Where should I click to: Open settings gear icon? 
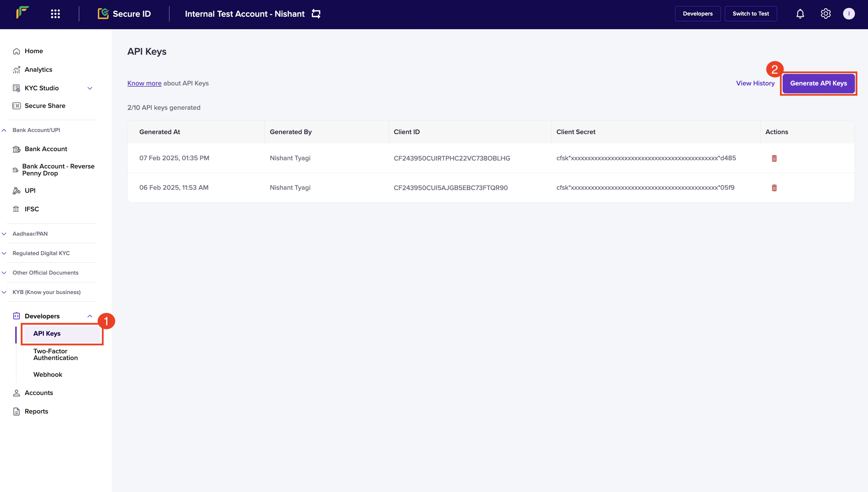825,14
